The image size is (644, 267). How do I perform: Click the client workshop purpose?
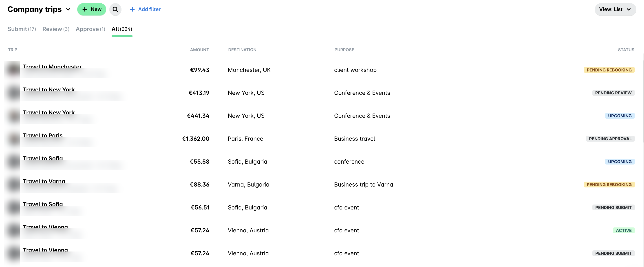[355, 70]
